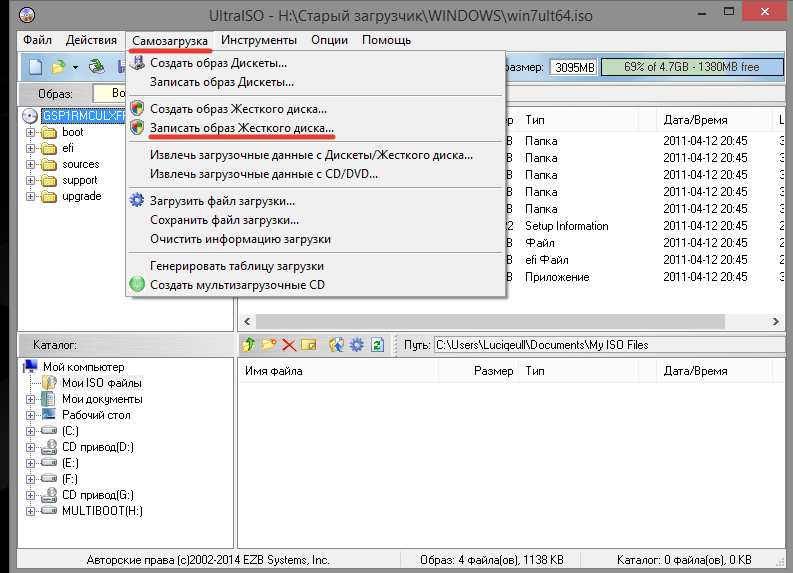Expand the MULTIBOOT(H:) drive node

(31, 511)
